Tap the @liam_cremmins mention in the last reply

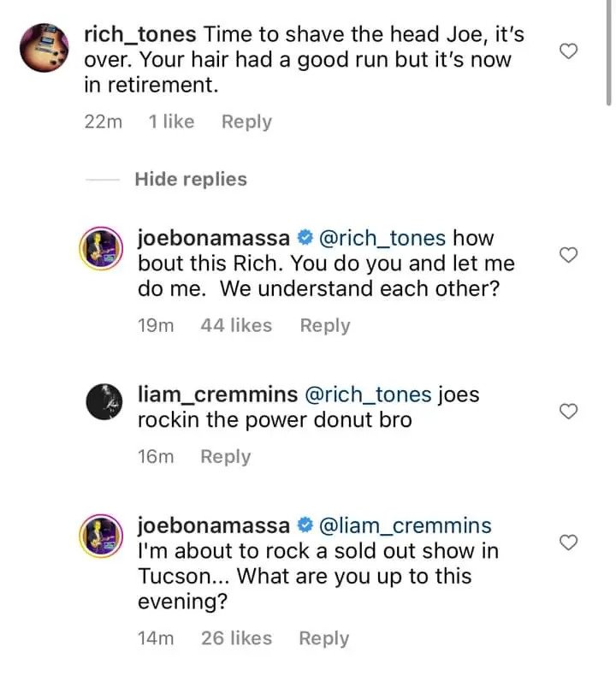[405, 525]
